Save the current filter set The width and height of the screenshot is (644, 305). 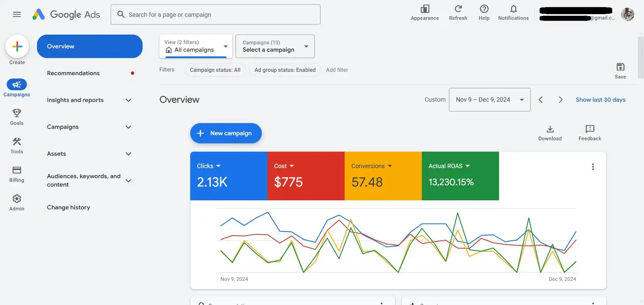(620, 67)
